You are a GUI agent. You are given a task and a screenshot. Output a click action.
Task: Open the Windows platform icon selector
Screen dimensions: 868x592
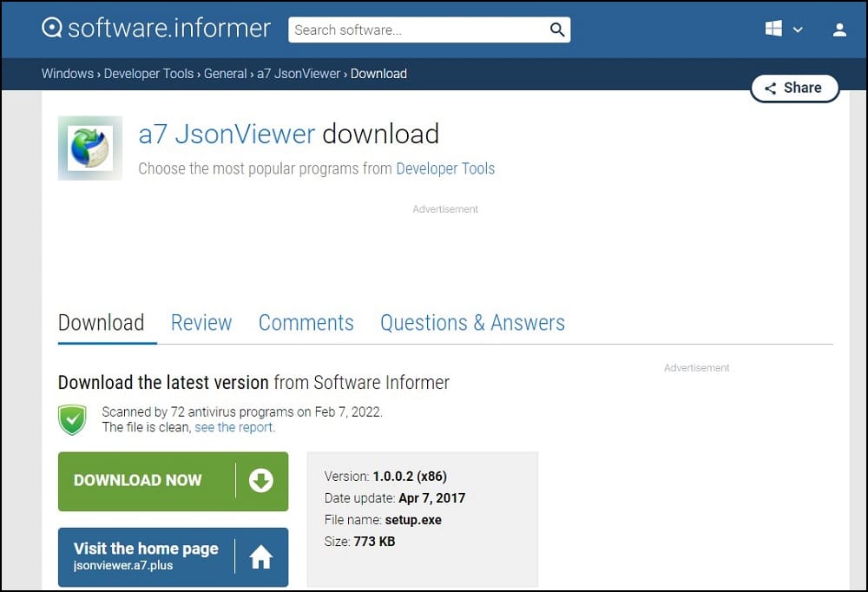773,29
